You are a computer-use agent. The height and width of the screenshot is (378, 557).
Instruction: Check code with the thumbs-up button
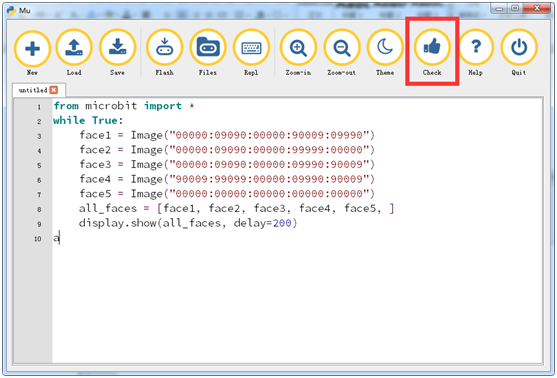(432, 53)
